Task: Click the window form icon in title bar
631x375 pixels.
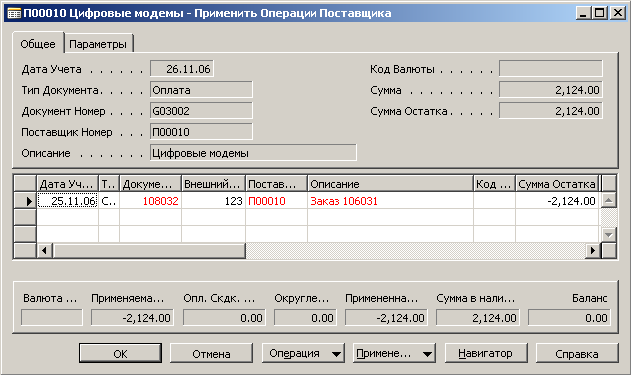Action: point(14,13)
